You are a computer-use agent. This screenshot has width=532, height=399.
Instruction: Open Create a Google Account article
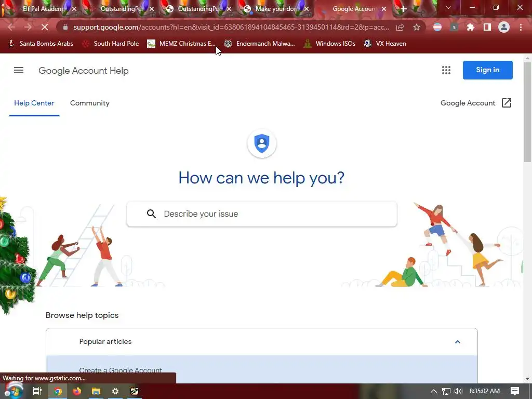tap(121, 370)
